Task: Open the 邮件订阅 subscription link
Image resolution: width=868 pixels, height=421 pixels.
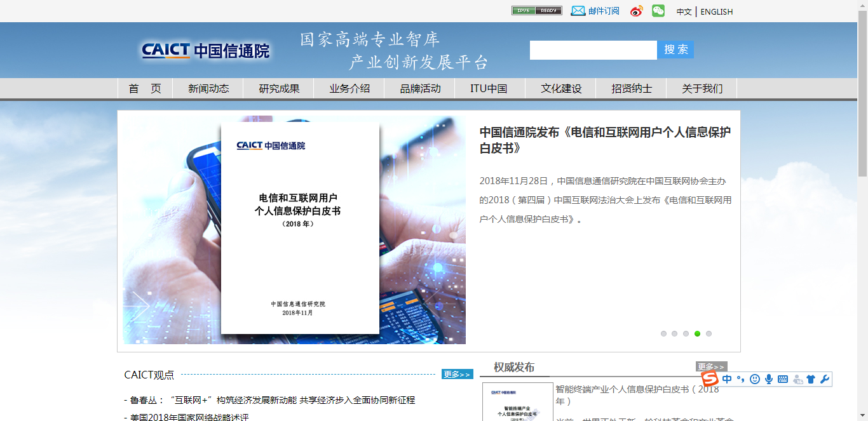Action: pos(604,11)
